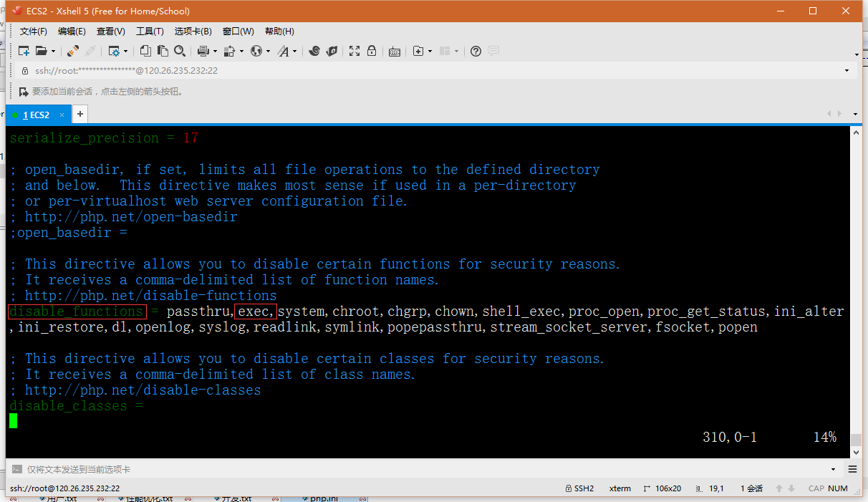This screenshot has height=502, width=868.
Task: Click the New Session toolbar icon
Action: coord(24,51)
